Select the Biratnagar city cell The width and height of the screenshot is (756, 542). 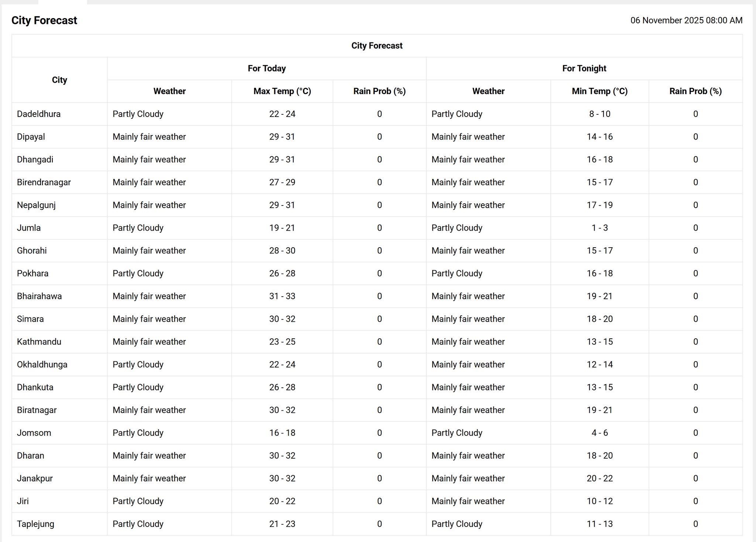coord(37,410)
